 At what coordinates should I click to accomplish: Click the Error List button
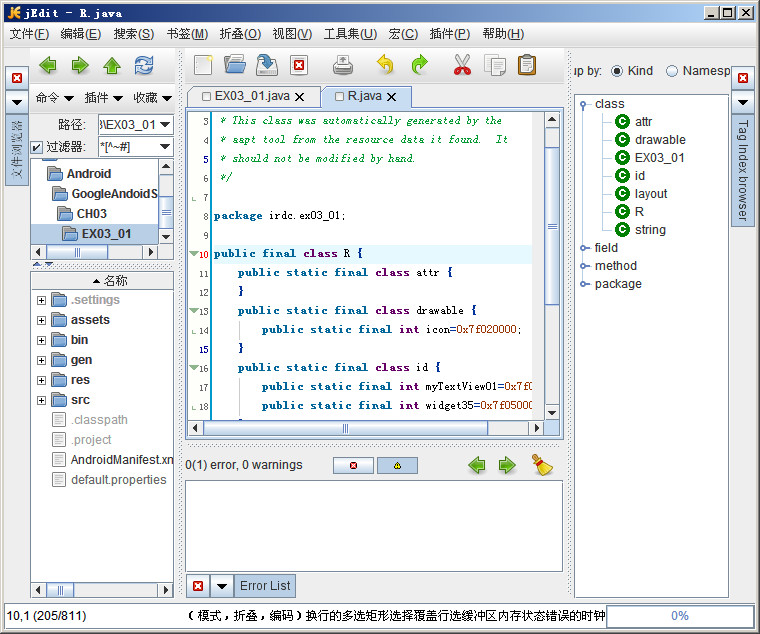(x=265, y=586)
